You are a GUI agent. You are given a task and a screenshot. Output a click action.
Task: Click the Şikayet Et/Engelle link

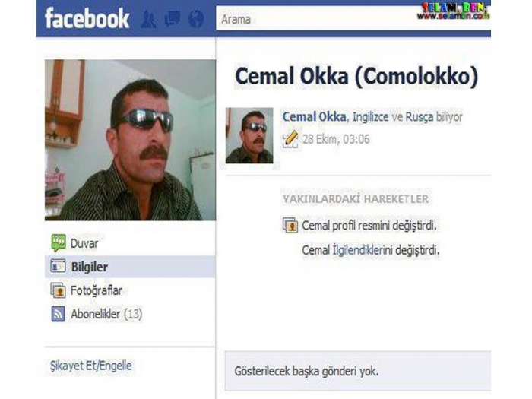[x=91, y=366]
